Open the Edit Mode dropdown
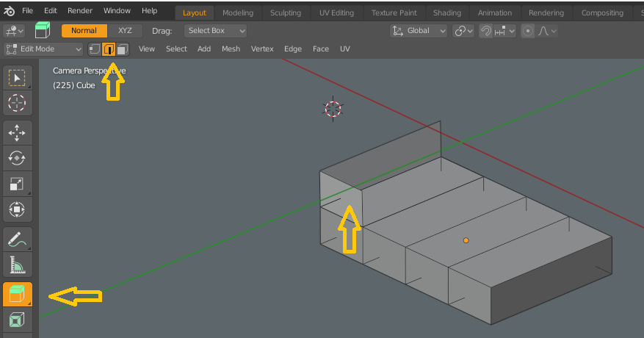 (x=43, y=49)
